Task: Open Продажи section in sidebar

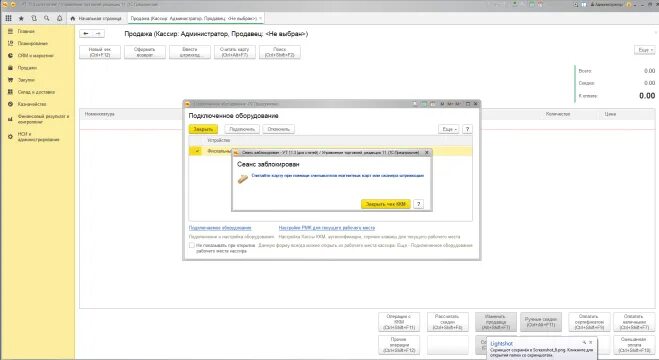Action: point(27,68)
